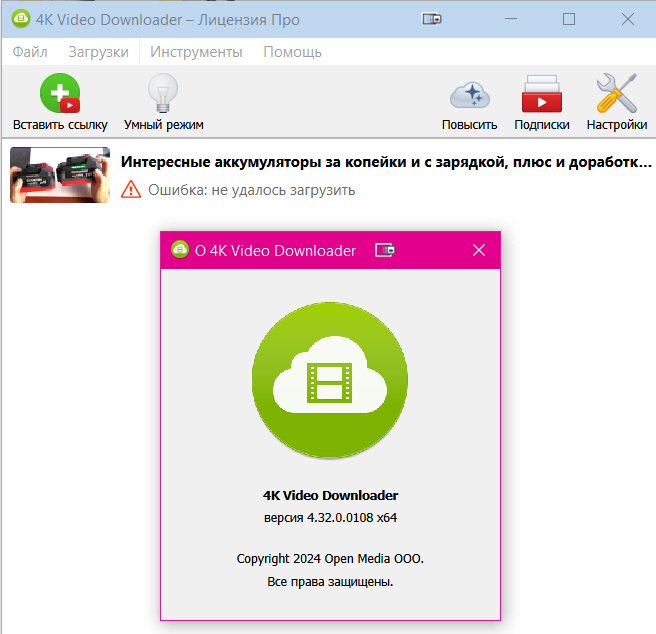Viewport: 656px width, 634px height.
Task: Close the 'О 4K Video Downloader' dialog
Action: (478, 251)
